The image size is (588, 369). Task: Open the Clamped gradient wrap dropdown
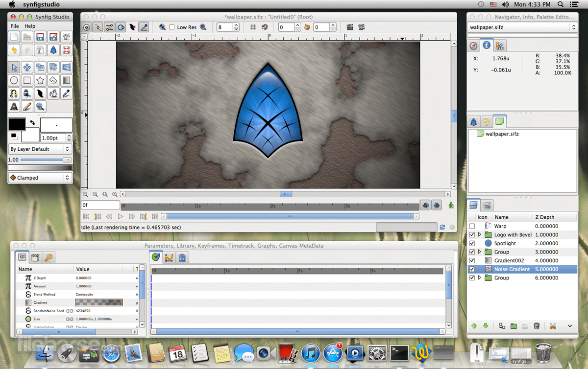coord(40,178)
